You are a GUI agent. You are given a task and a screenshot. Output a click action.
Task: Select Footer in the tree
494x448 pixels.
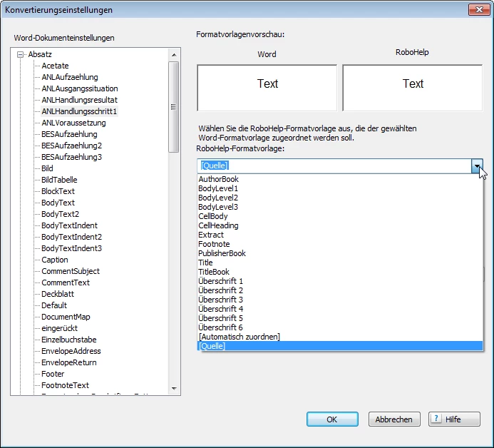pos(53,374)
